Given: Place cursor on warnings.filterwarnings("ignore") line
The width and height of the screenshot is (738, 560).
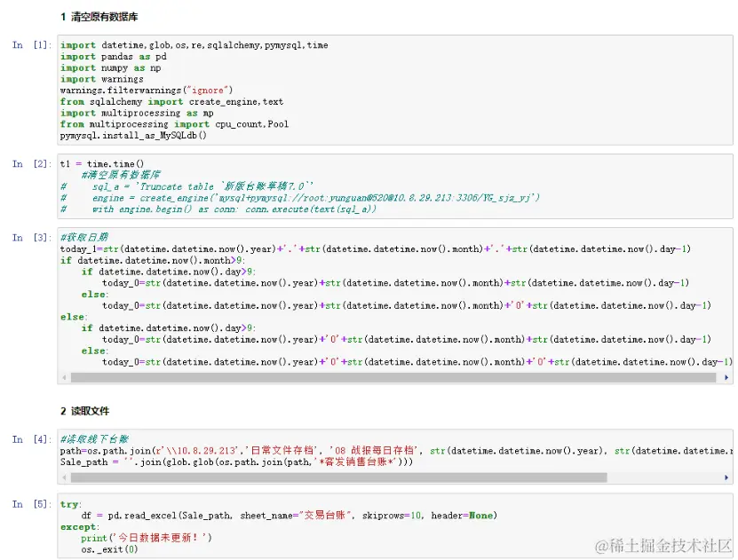Looking at the screenshot, I should pos(147,91).
